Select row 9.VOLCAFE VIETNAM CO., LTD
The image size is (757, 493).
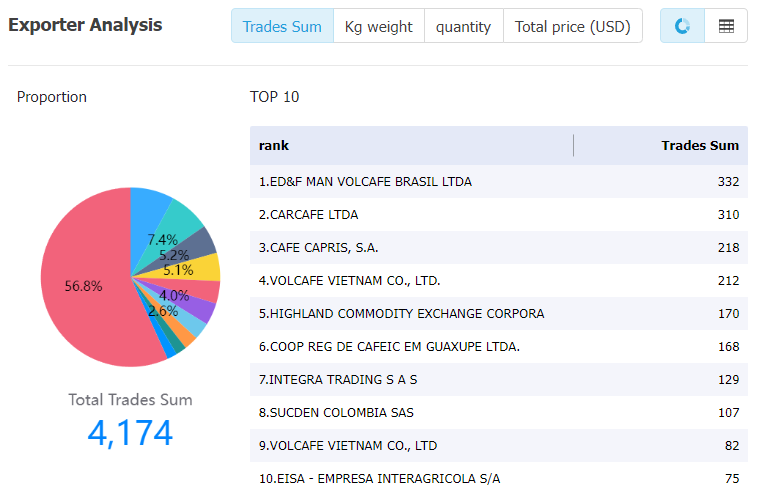point(499,446)
